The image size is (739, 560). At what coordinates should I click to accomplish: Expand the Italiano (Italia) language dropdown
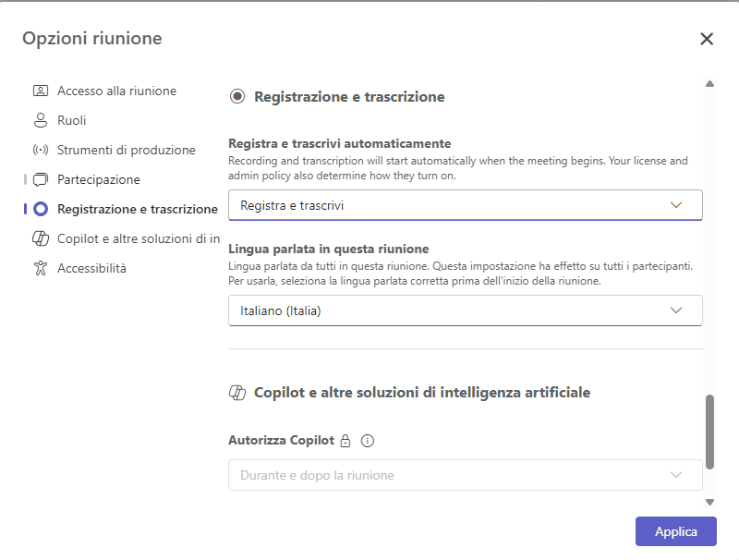(466, 310)
